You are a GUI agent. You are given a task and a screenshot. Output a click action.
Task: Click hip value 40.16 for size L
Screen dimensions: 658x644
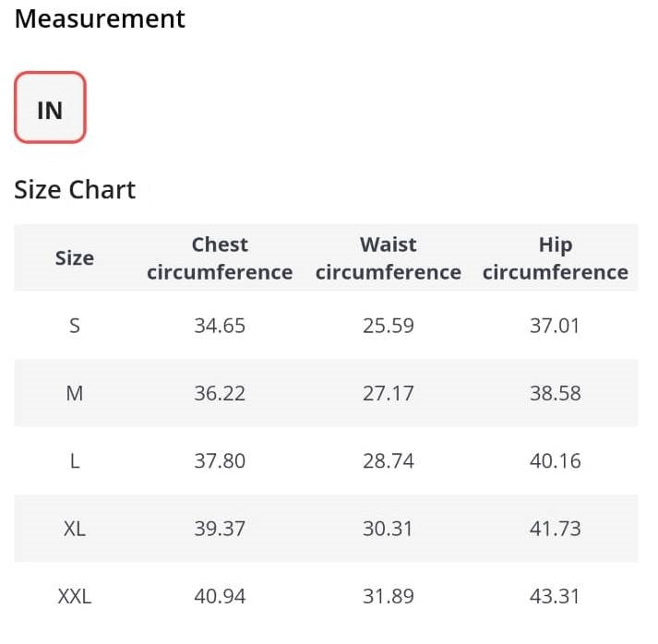tap(556, 460)
